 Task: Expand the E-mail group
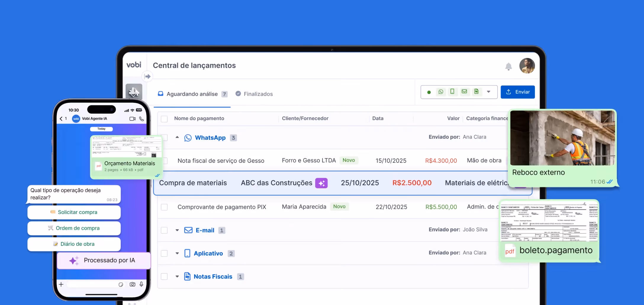(177, 230)
